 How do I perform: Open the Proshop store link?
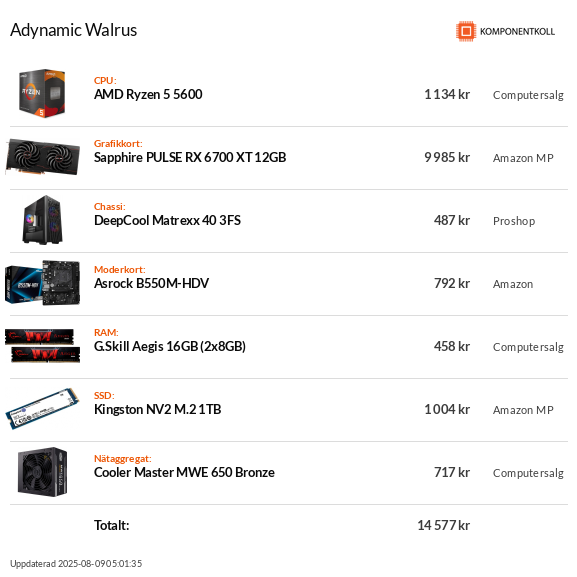514,221
